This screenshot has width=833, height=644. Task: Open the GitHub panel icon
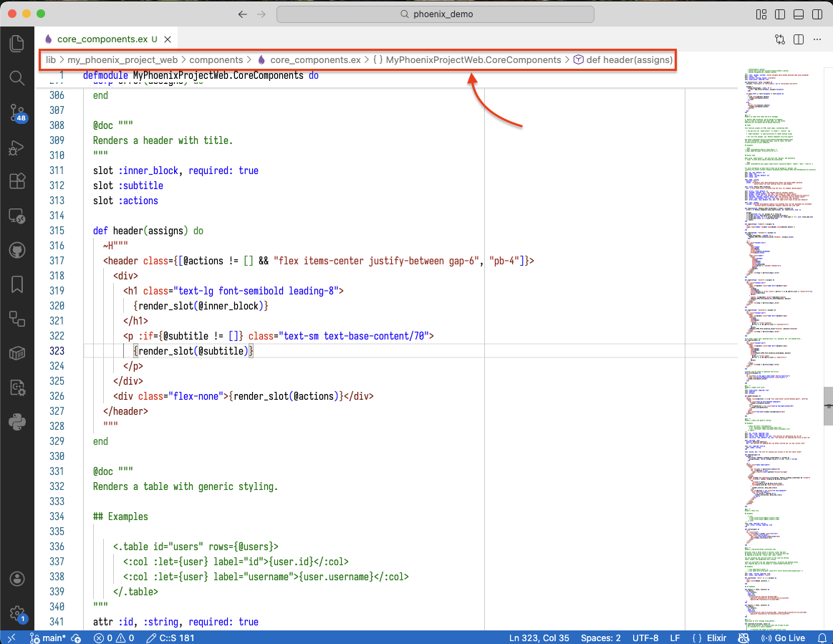(x=16, y=250)
